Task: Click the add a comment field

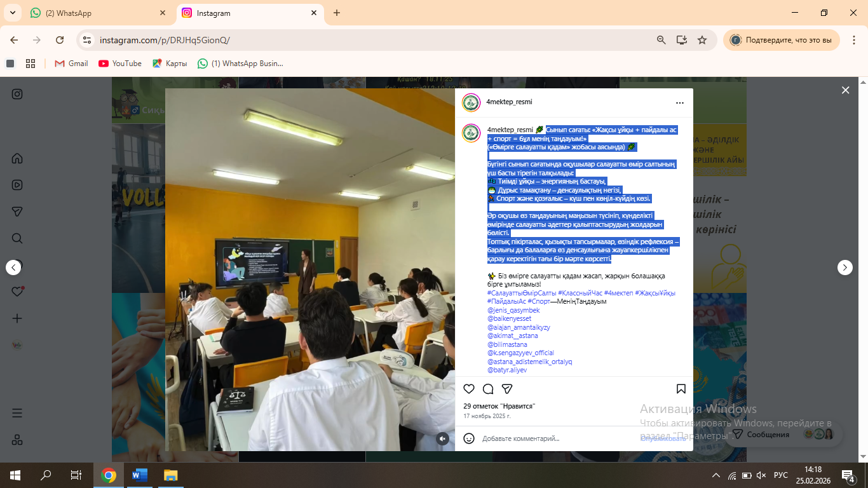Action: pyautogui.click(x=553, y=438)
